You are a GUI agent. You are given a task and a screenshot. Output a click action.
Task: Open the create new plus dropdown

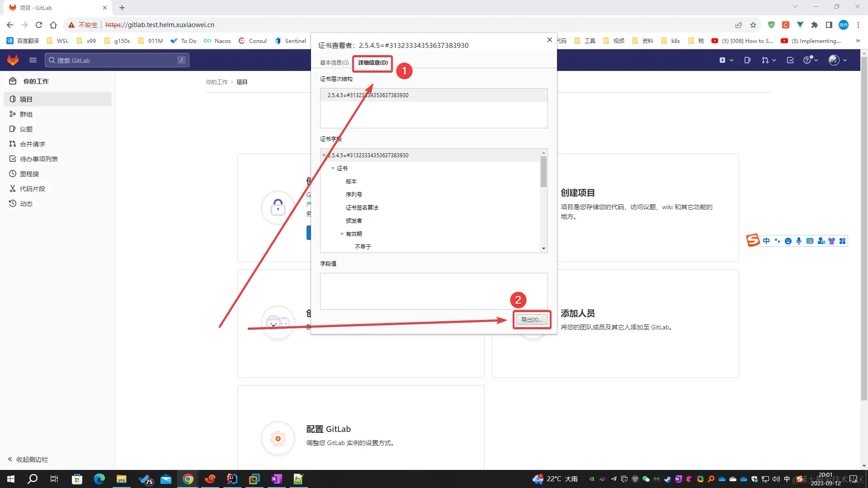coord(726,60)
